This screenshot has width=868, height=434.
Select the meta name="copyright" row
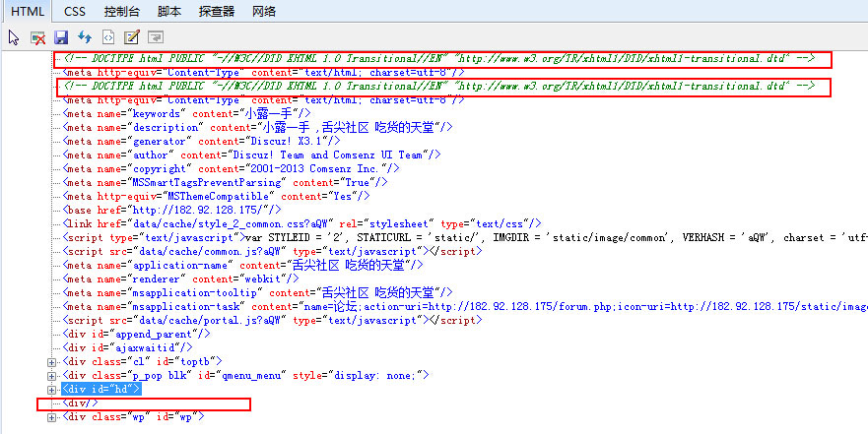231,168
